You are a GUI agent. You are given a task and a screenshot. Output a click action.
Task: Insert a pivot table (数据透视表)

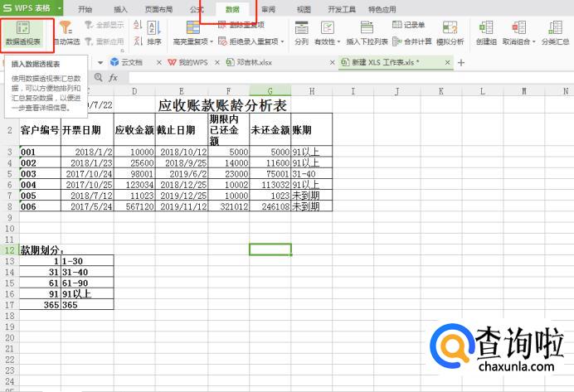coord(23,34)
